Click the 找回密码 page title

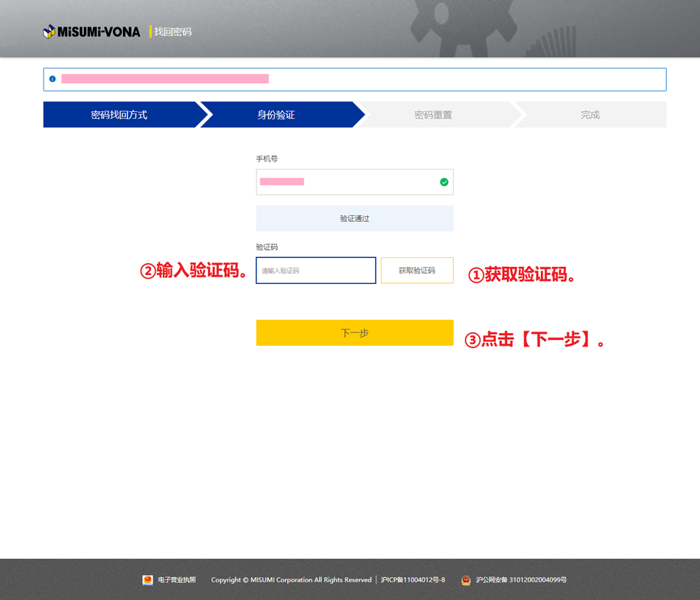(172, 32)
